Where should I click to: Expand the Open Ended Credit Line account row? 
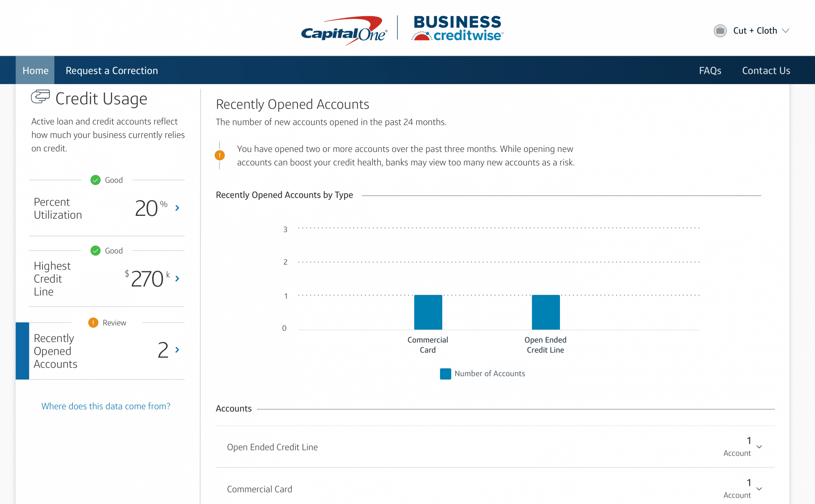coord(759,447)
